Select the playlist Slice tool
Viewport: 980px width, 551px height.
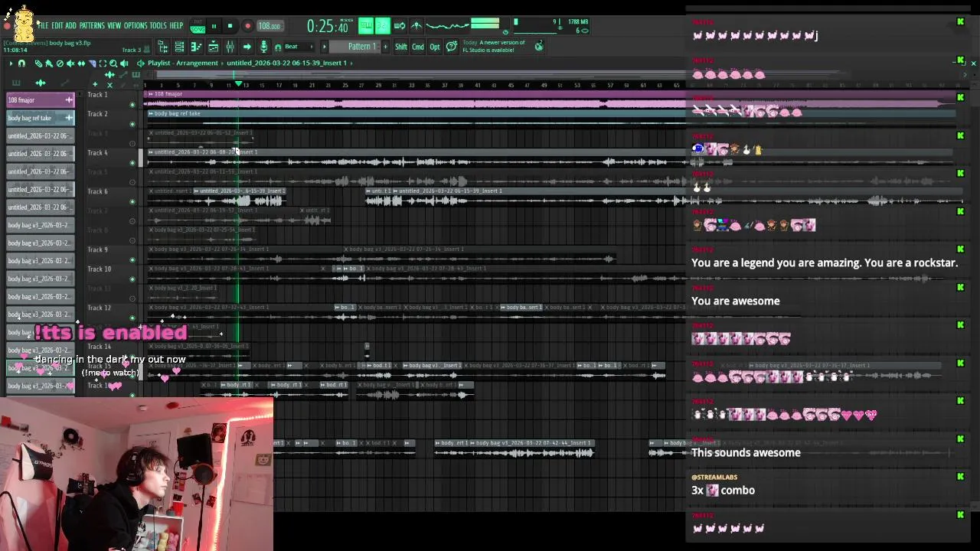pos(92,64)
